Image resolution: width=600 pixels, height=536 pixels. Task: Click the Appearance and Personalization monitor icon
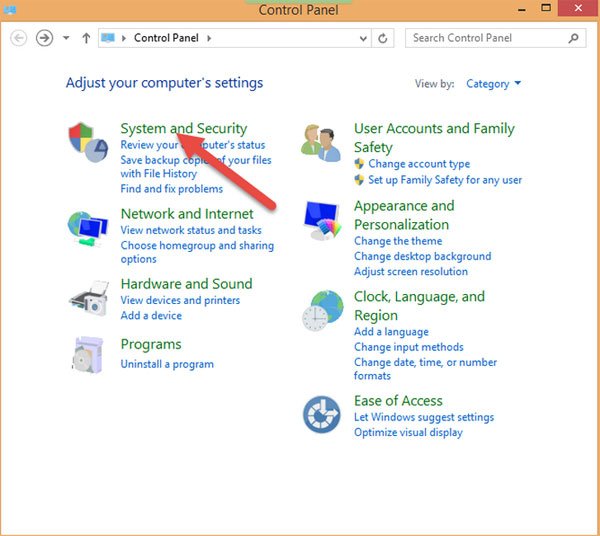pyautogui.click(x=322, y=221)
